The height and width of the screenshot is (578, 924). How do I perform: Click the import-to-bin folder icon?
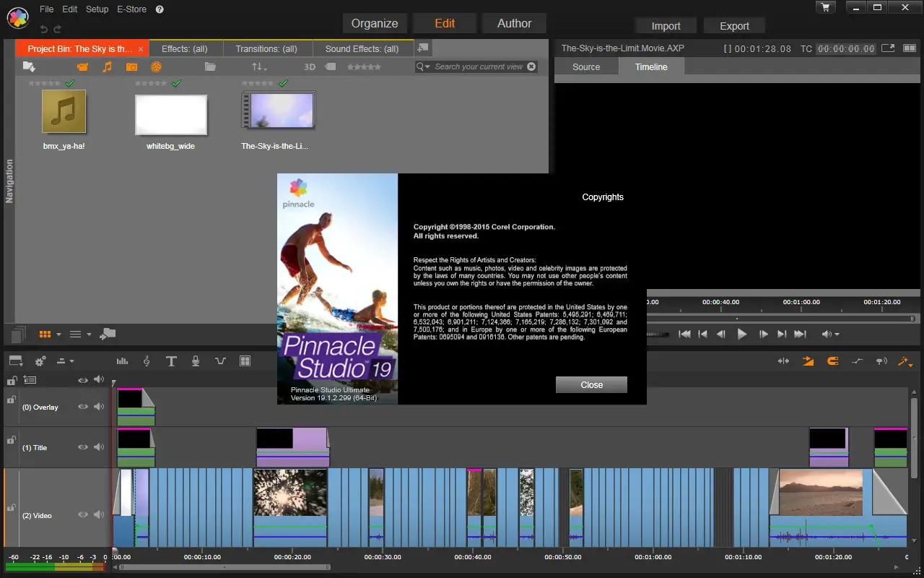point(29,66)
